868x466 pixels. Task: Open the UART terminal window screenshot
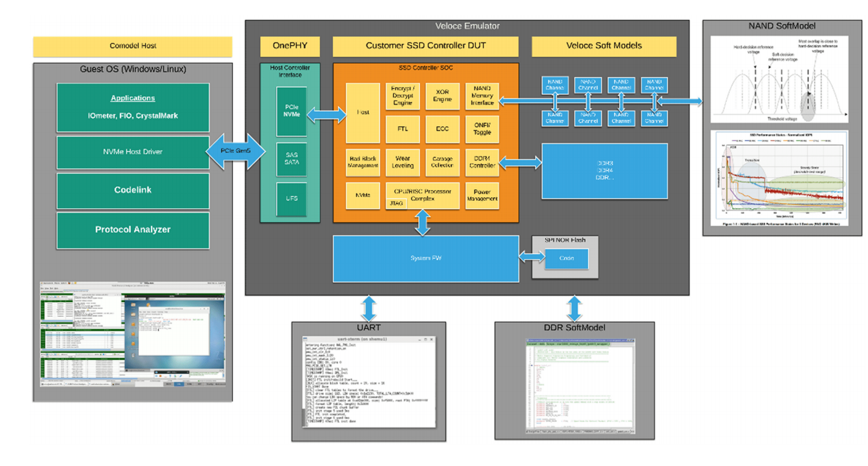369,382
